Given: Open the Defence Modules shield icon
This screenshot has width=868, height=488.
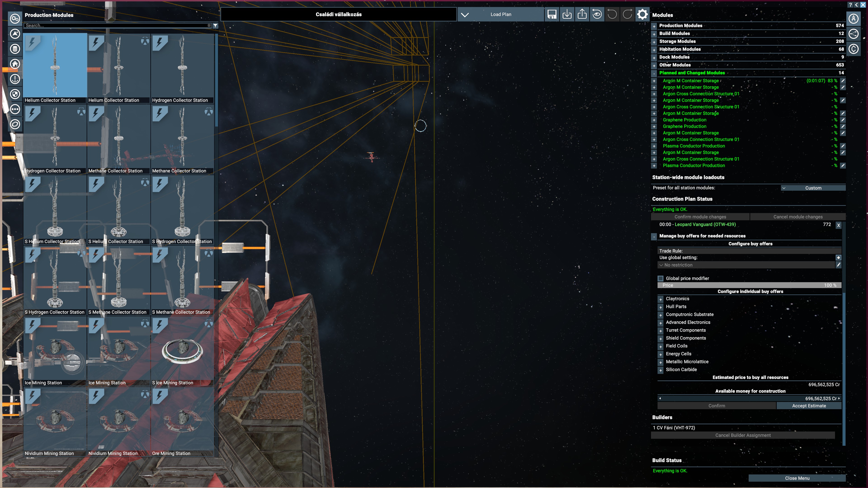Looking at the screenshot, I should (15, 94).
